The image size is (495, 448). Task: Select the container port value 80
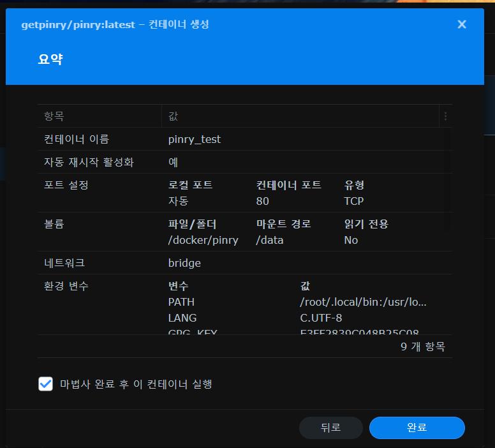(x=262, y=201)
